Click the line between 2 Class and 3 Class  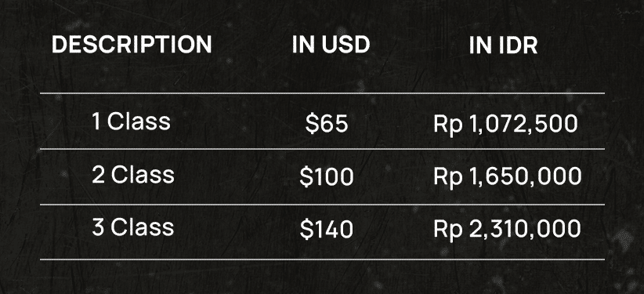point(323,205)
